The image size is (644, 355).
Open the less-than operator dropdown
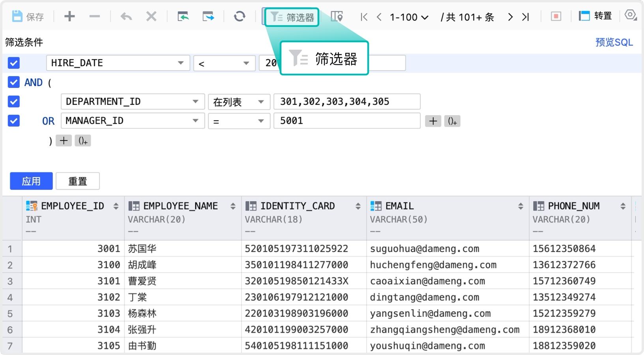pyautogui.click(x=224, y=63)
